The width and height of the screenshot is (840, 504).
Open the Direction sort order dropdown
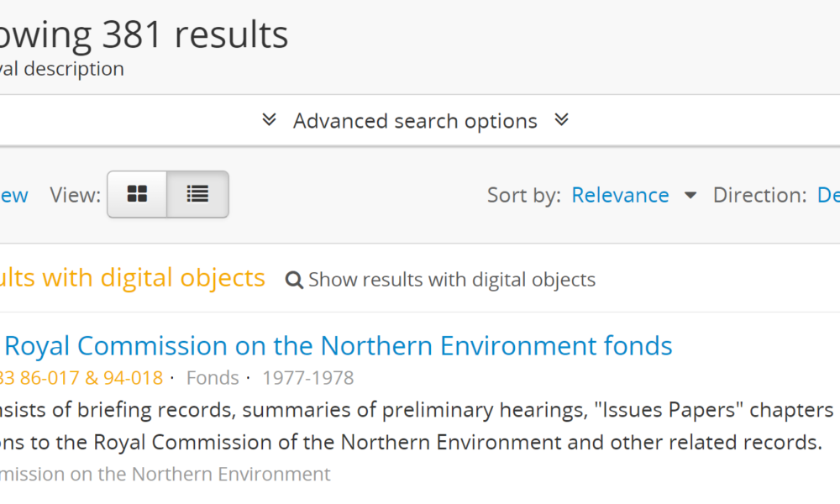click(827, 195)
